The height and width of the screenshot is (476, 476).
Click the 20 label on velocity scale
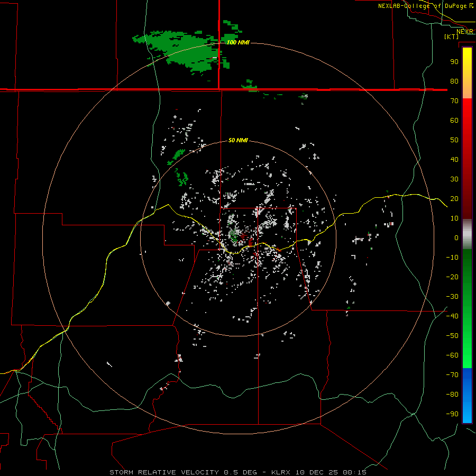(454, 199)
